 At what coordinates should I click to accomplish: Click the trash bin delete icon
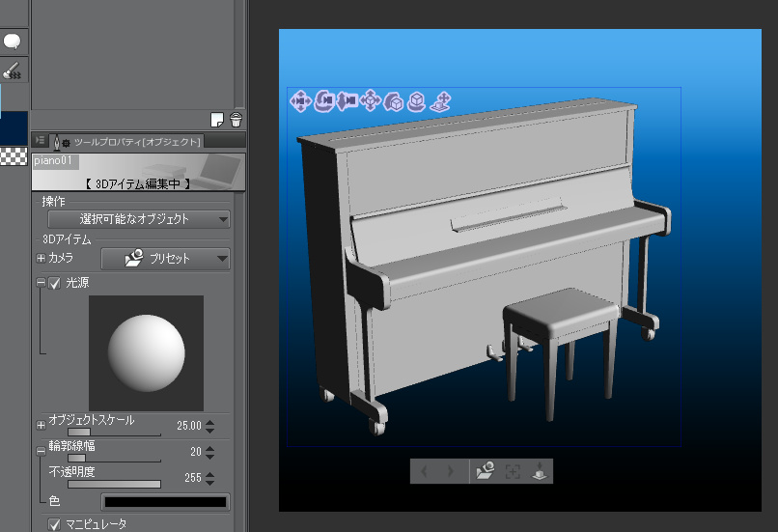[x=236, y=120]
